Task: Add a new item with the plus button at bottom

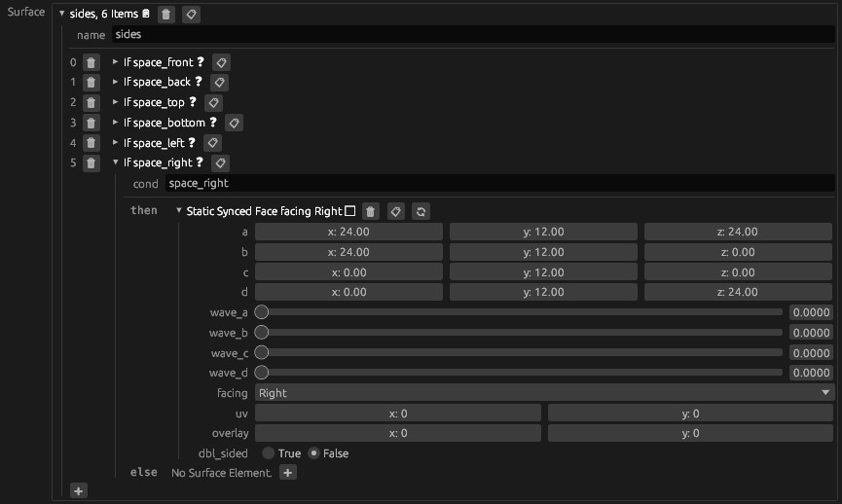Action: (78, 489)
